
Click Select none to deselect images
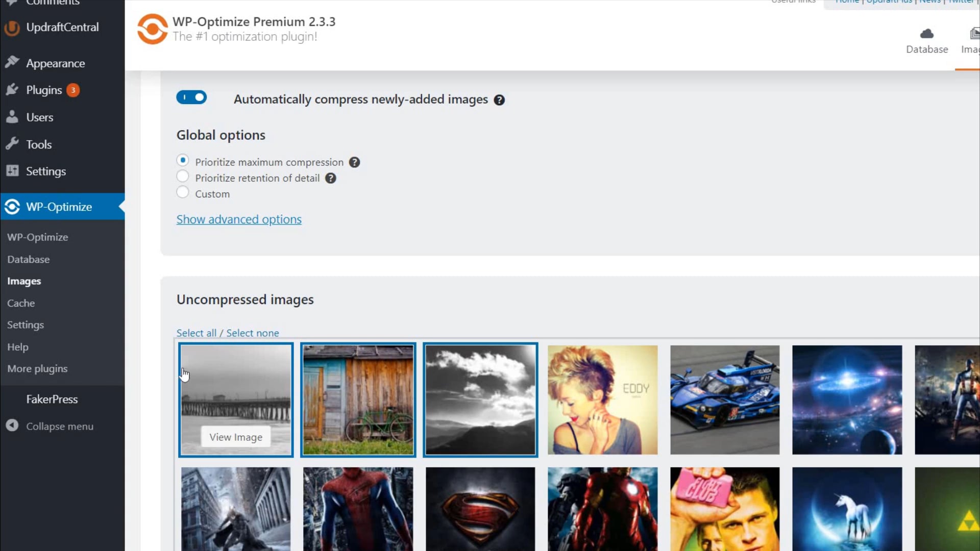tap(253, 332)
